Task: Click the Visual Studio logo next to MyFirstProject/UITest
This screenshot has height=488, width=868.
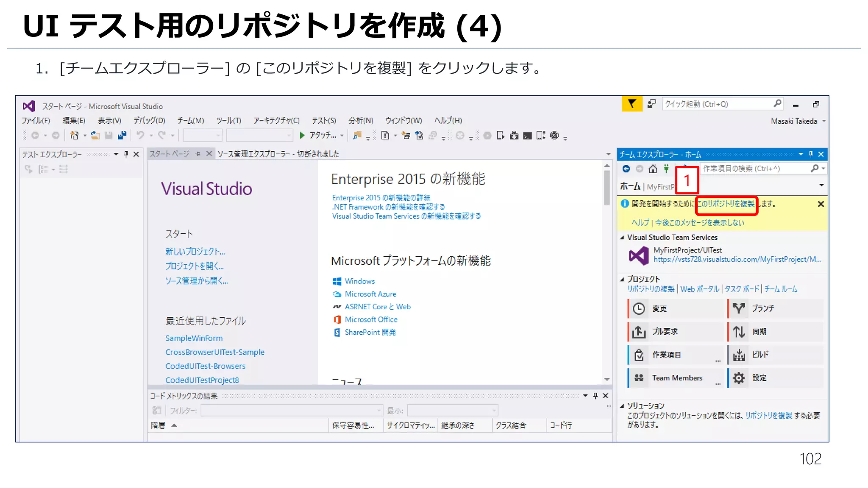Action: coord(639,255)
